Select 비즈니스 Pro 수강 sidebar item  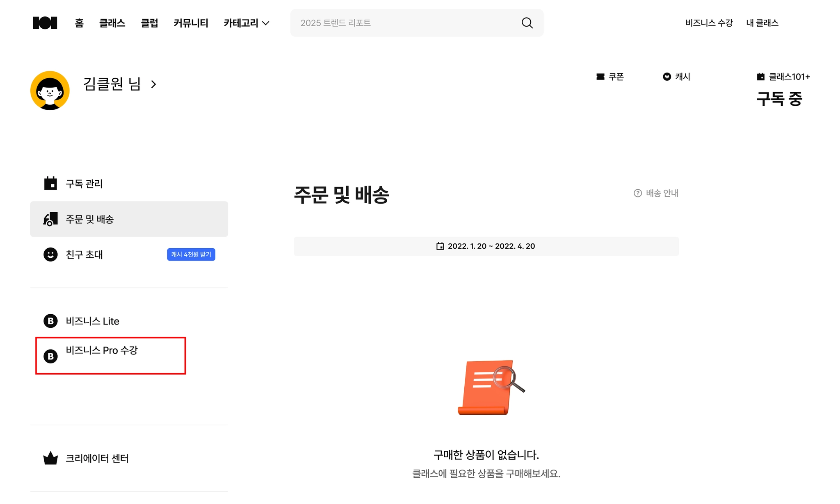(x=102, y=351)
